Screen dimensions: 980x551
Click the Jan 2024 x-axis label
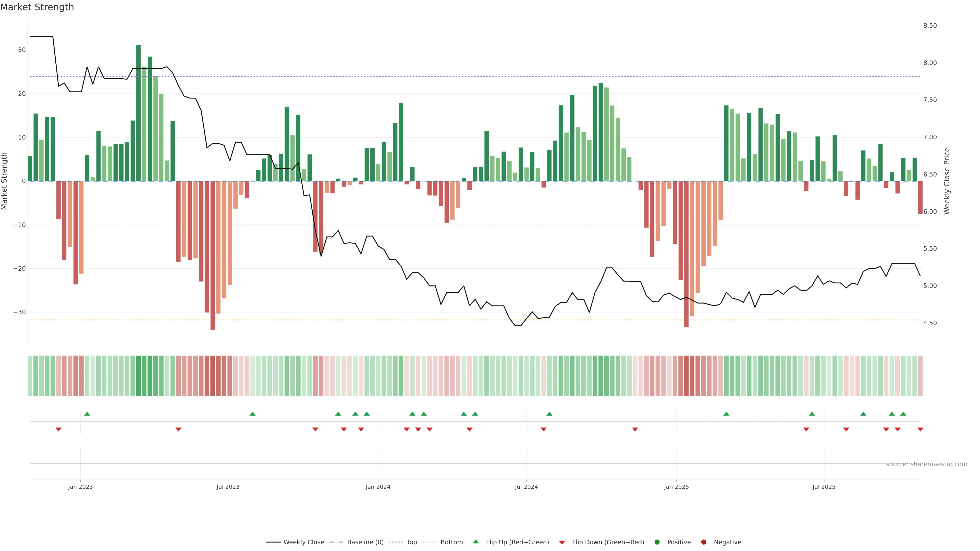378,487
